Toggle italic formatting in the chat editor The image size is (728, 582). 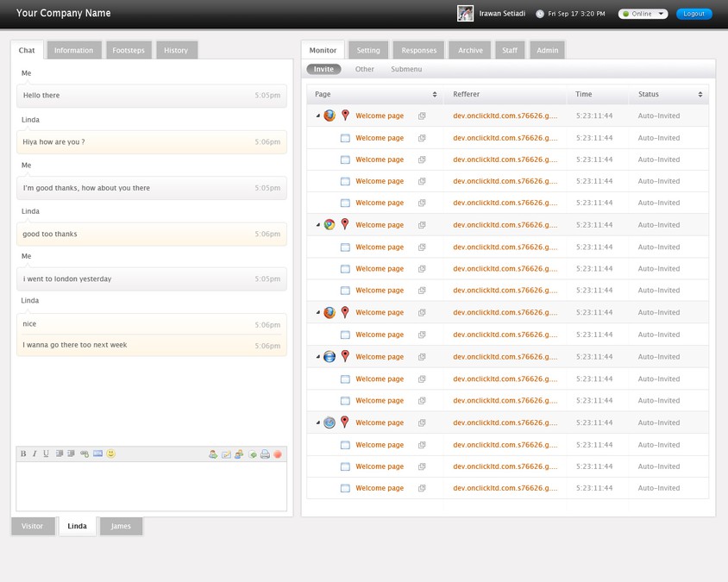[34, 454]
